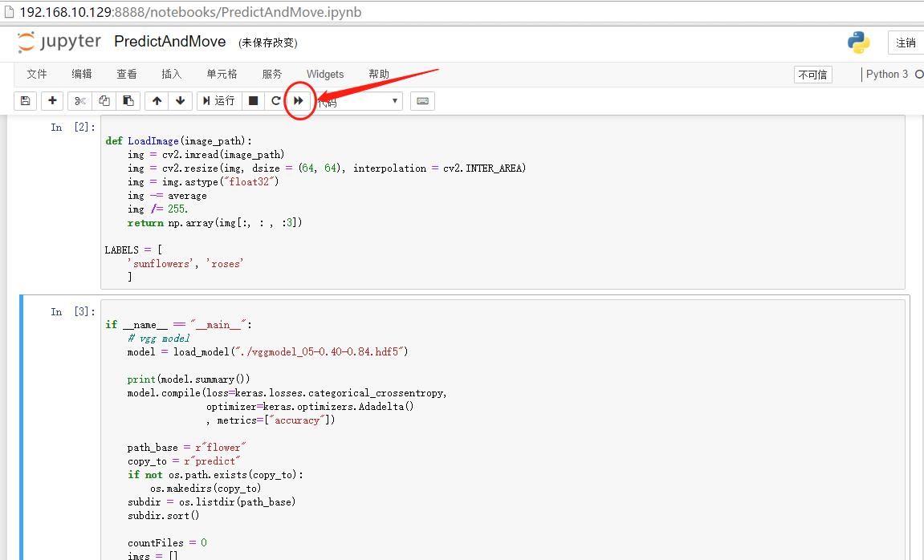Screen dimensions: 924x560
Task: Click the 未保存改变 save status text
Action: point(268,43)
